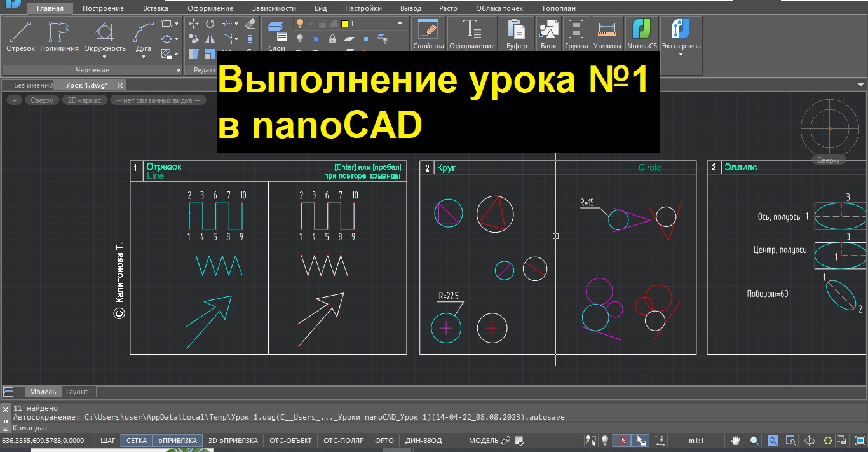Toggle 3D оПРИВЯЗКА mode
The height and width of the screenshot is (452, 868).
pyautogui.click(x=233, y=441)
